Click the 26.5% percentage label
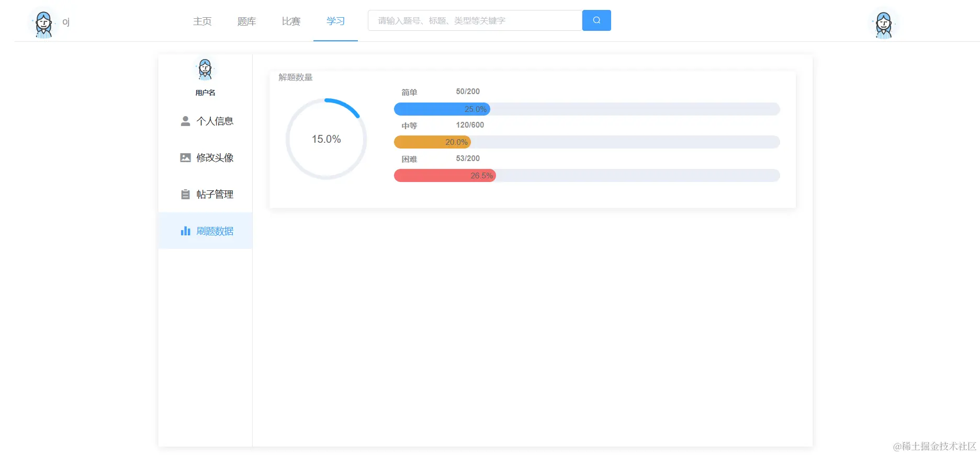The image size is (980, 455). click(x=481, y=176)
